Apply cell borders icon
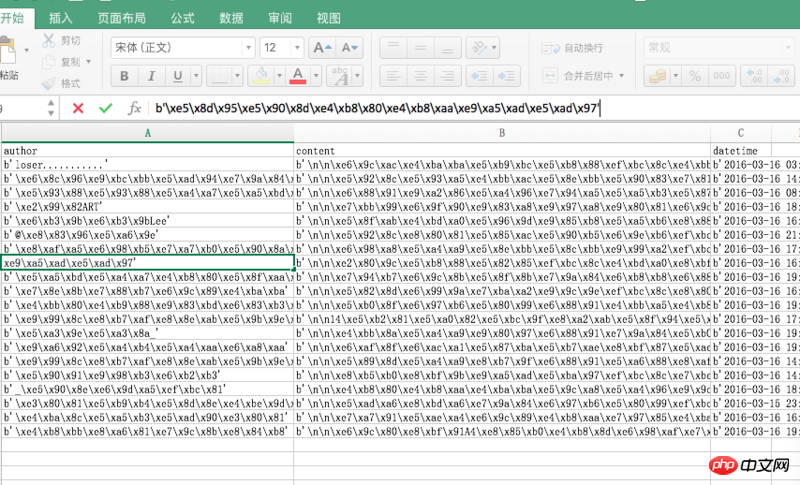This screenshot has height=485, width=800. [x=219, y=76]
